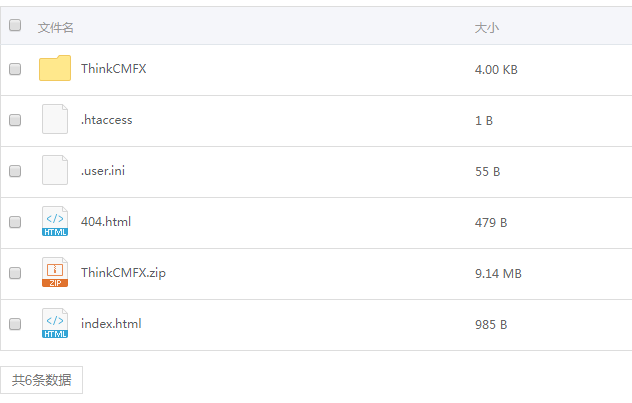Check the index.html row checkbox

[x=15, y=324]
